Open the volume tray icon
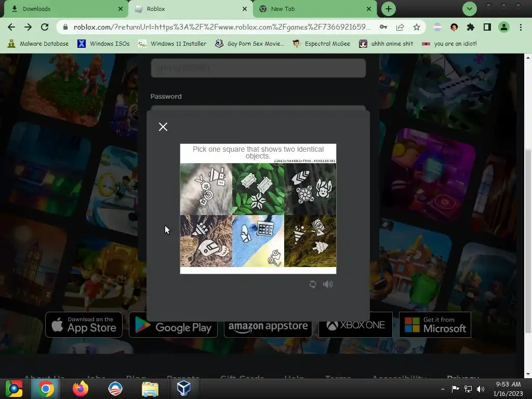The width and height of the screenshot is (532, 399). click(x=481, y=389)
